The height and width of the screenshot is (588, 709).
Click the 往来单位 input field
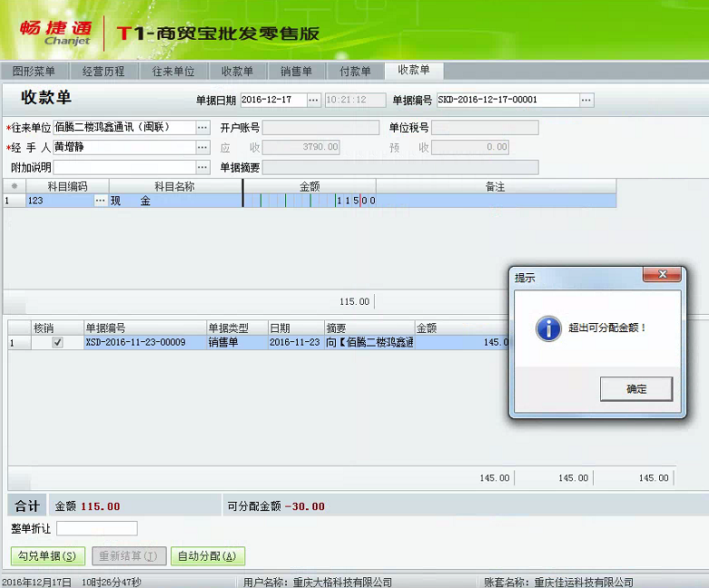[124, 127]
